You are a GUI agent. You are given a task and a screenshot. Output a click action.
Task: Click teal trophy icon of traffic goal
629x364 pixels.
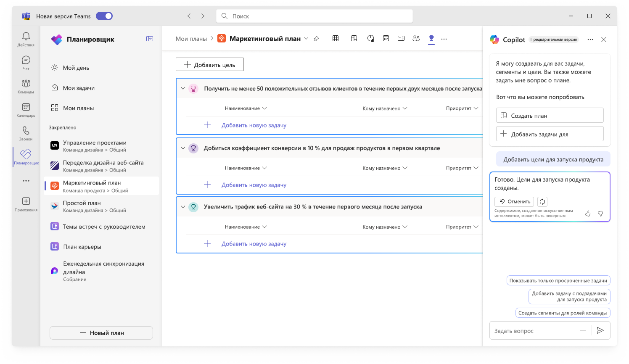pos(193,207)
